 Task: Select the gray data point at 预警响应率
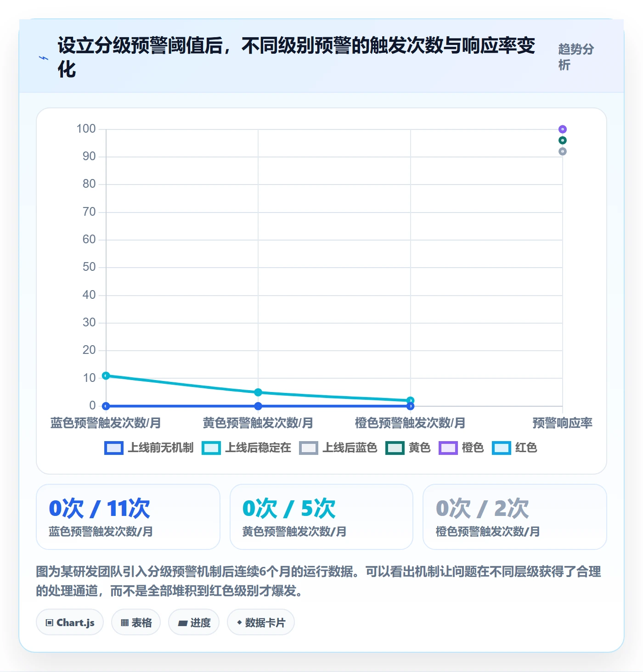[x=563, y=151]
